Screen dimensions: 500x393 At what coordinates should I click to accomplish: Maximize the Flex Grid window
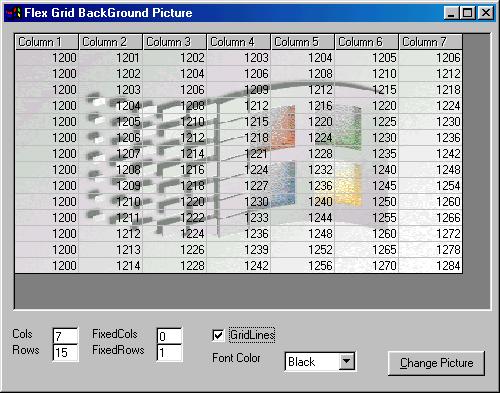[467, 13]
